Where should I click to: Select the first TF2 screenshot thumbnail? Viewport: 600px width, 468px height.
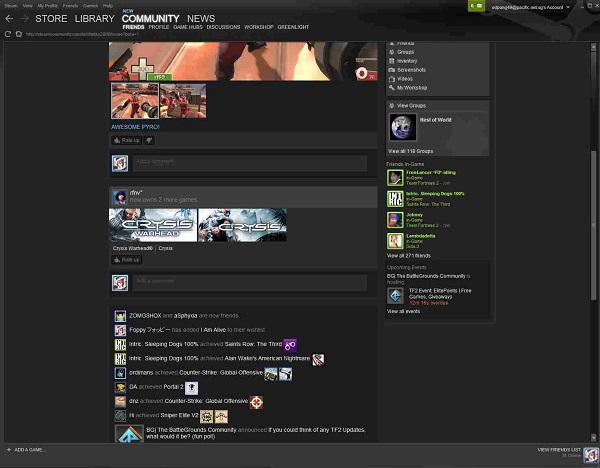[135, 101]
